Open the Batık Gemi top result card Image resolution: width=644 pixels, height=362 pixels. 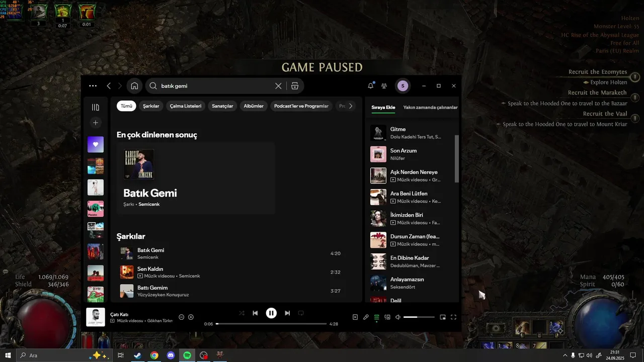coord(196,178)
